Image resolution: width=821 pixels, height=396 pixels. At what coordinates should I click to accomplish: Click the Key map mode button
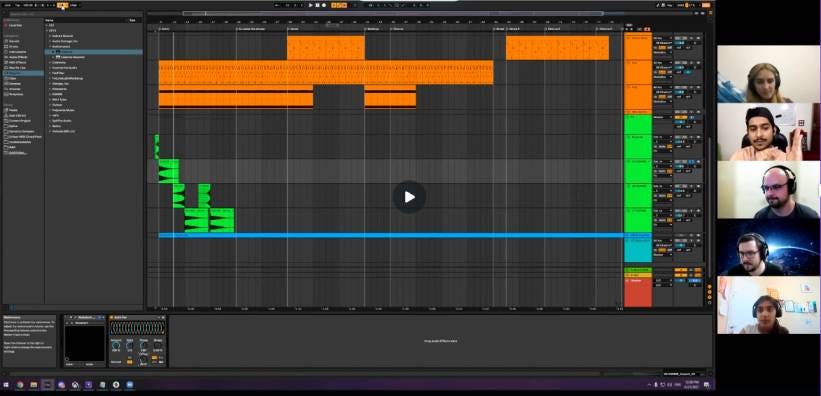670,5
